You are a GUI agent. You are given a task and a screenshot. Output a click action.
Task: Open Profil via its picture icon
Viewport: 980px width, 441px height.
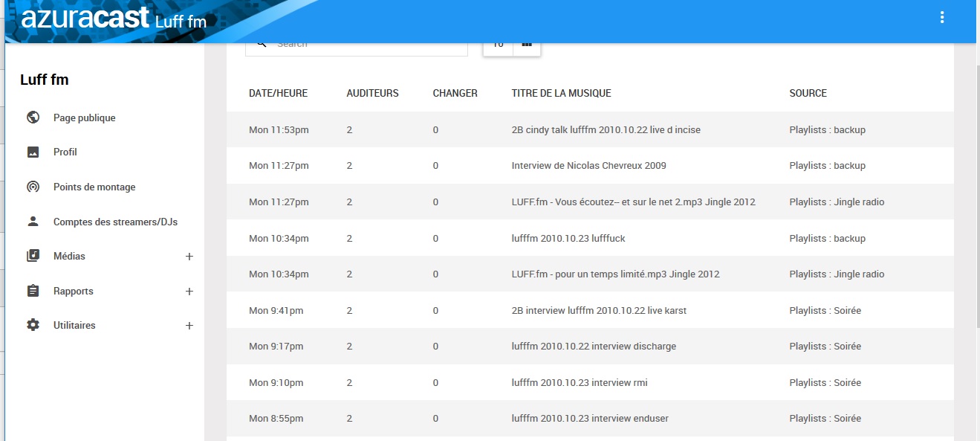point(33,151)
